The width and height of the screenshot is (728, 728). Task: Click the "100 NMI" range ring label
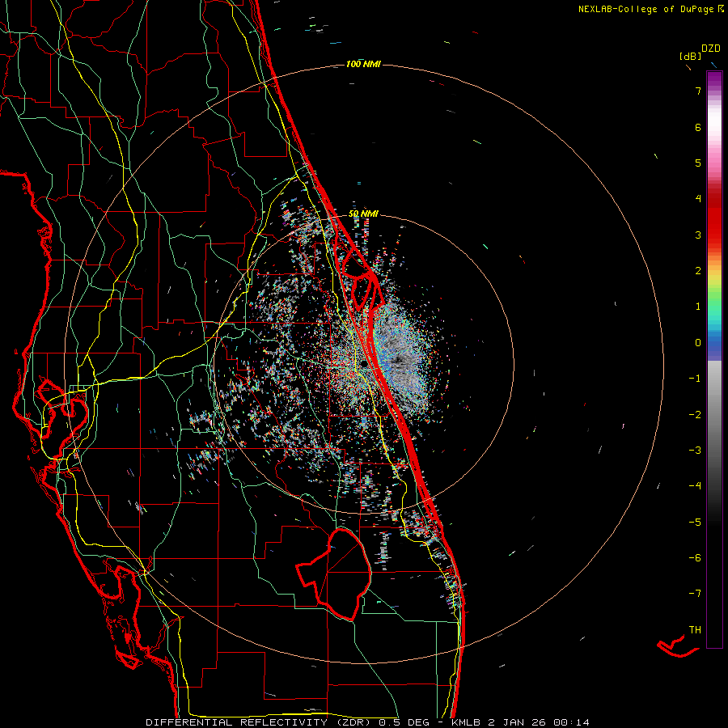[x=363, y=64]
